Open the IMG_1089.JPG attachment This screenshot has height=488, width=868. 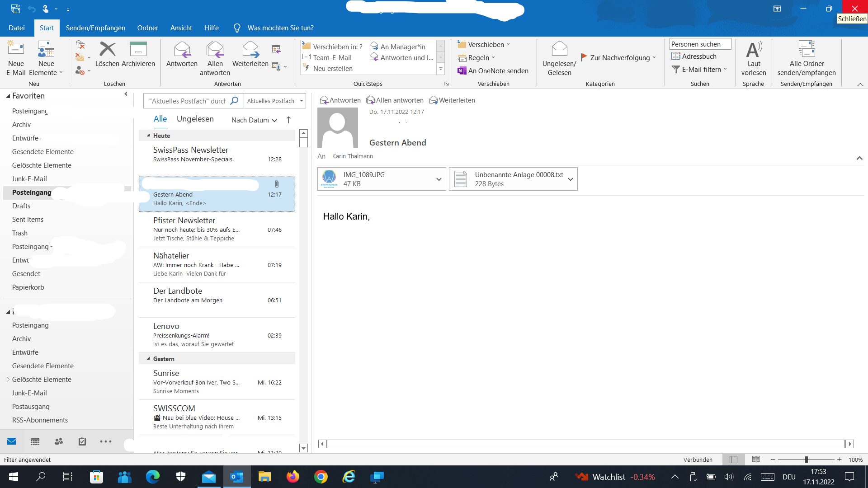click(364, 179)
